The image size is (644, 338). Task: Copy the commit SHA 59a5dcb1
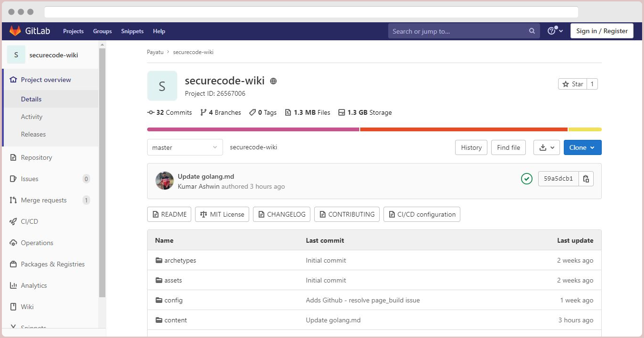pyautogui.click(x=587, y=179)
